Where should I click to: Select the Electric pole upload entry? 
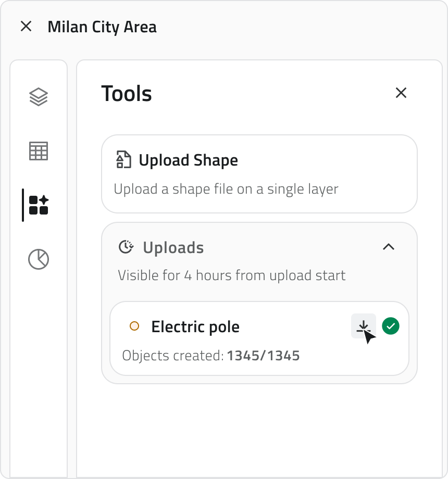pos(234,326)
